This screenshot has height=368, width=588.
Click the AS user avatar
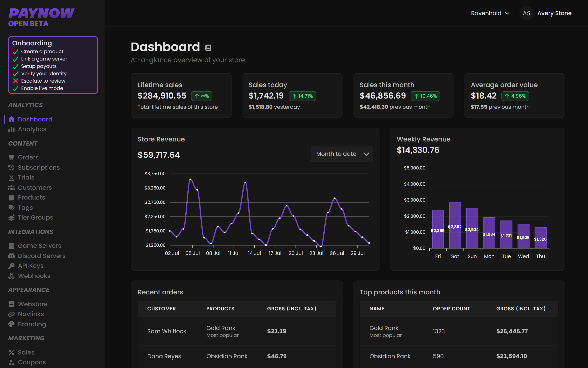pyautogui.click(x=527, y=13)
